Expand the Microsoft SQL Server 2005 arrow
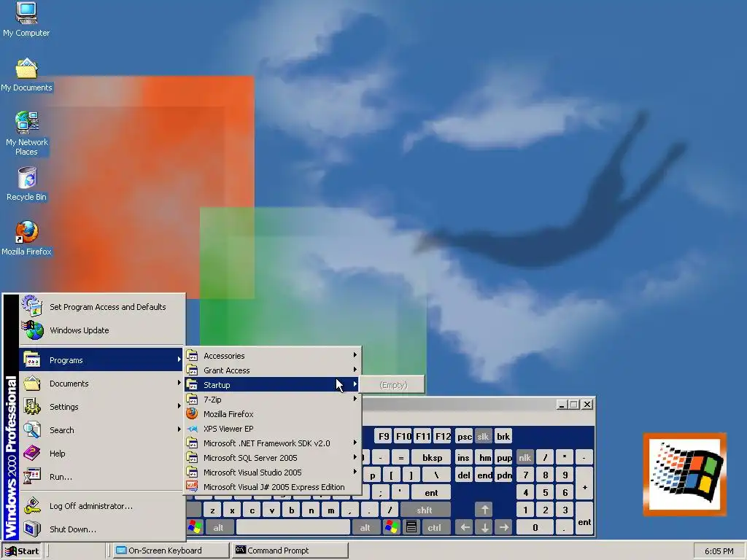Screen dimensions: 747x560 [355, 457]
